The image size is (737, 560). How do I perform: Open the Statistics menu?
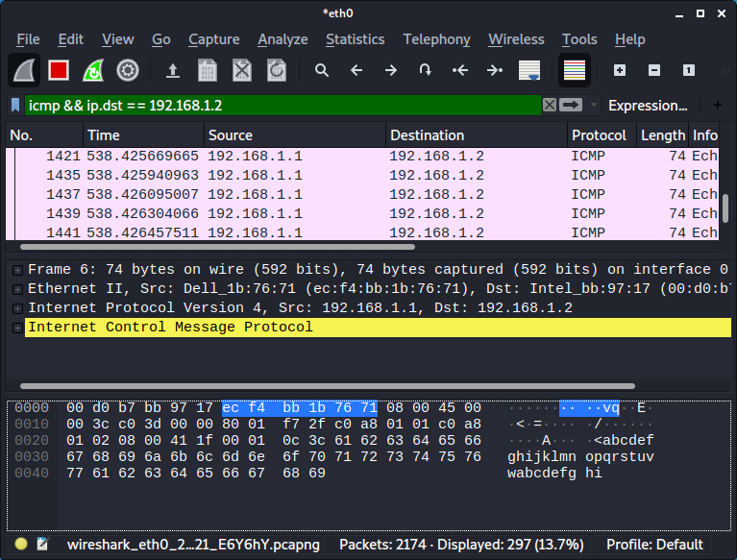[356, 39]
